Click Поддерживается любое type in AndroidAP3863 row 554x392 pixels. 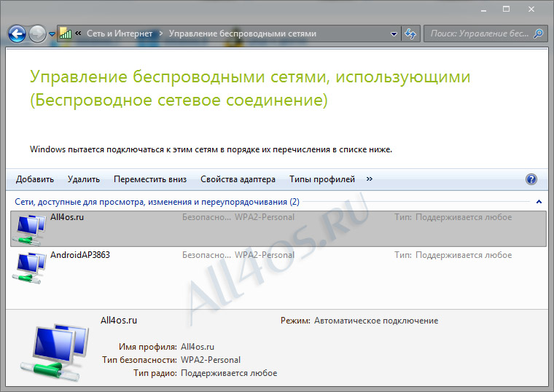click(x=464, y=255)
